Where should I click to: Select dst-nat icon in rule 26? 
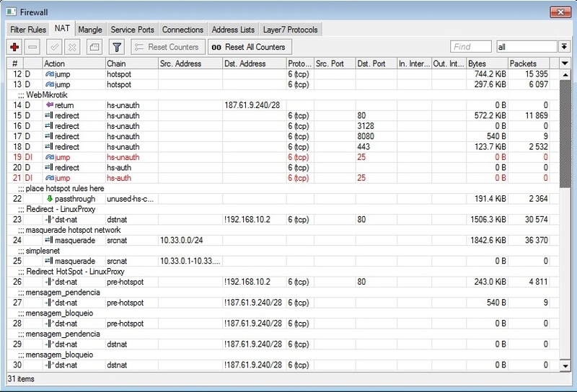pos(49,282)
